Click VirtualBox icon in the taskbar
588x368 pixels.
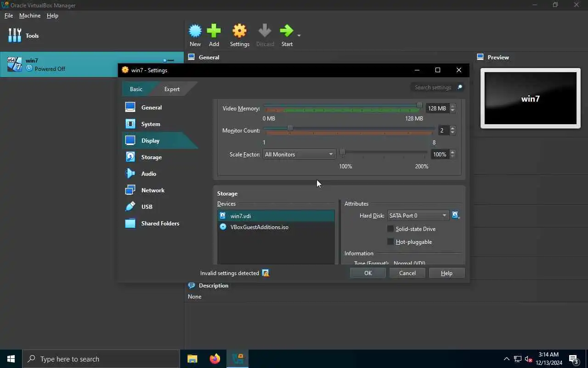pyautogui.click(x=237, y=359)
